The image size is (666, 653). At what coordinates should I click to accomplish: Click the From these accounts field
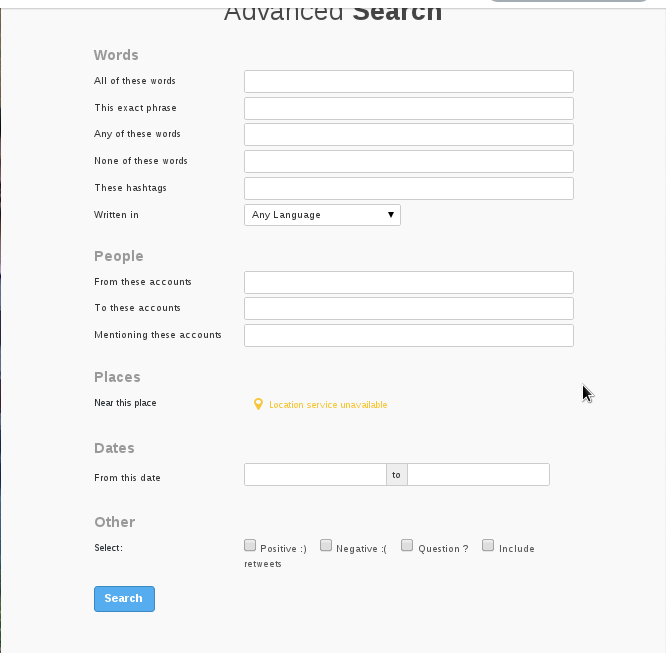(x=408, y=282)
